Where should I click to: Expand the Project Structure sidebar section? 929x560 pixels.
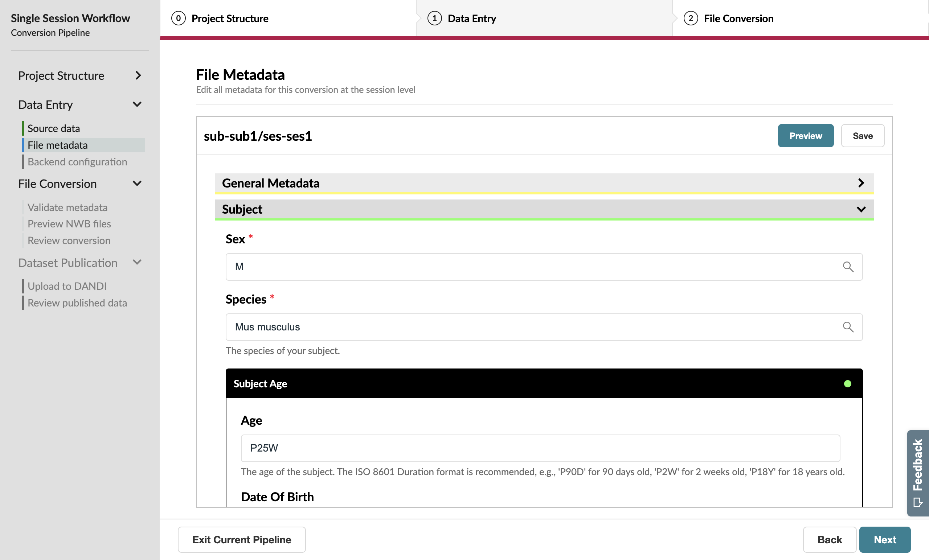click(x=80, y=75)
